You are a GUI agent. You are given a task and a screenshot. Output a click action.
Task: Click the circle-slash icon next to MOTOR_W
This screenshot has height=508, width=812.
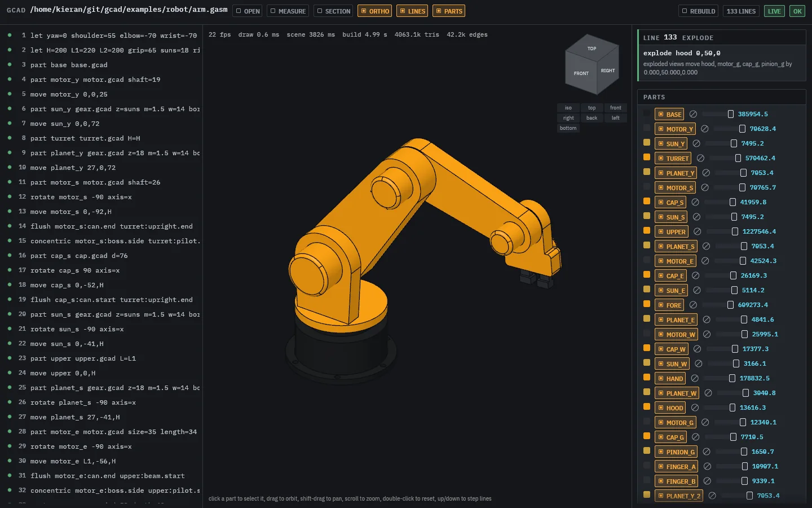pyautogui.click(x=707, y=334)
